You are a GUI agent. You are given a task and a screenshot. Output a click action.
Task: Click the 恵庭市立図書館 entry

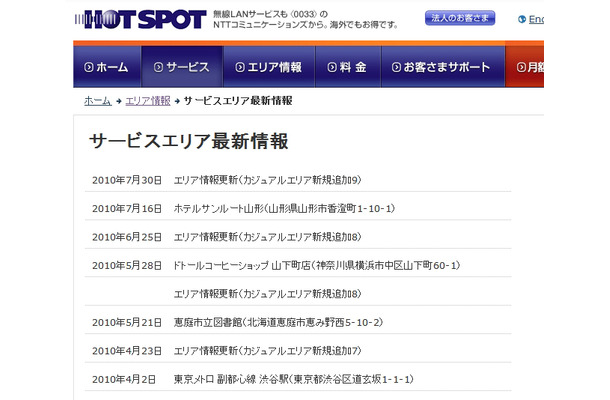(278, 322)
